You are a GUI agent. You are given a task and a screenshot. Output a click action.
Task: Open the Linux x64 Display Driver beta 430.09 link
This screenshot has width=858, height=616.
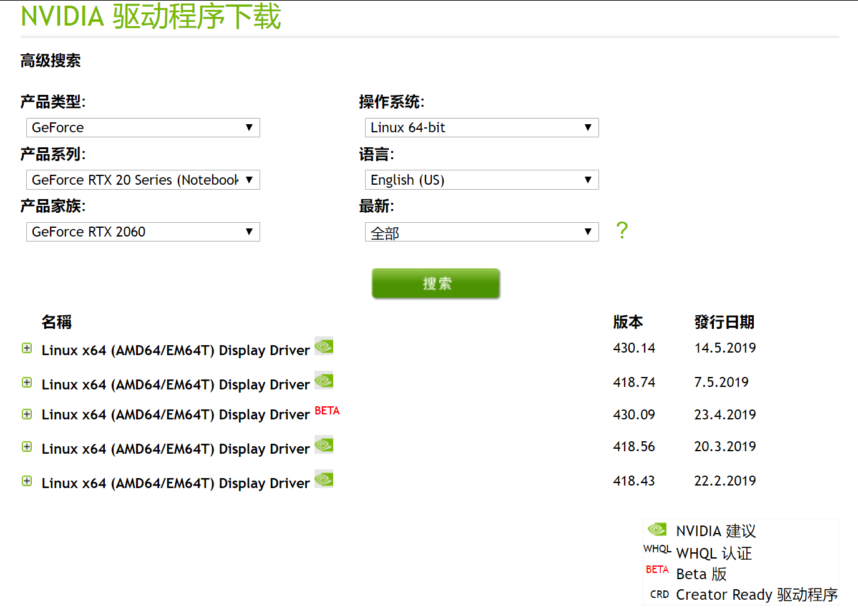coord(176,414)
